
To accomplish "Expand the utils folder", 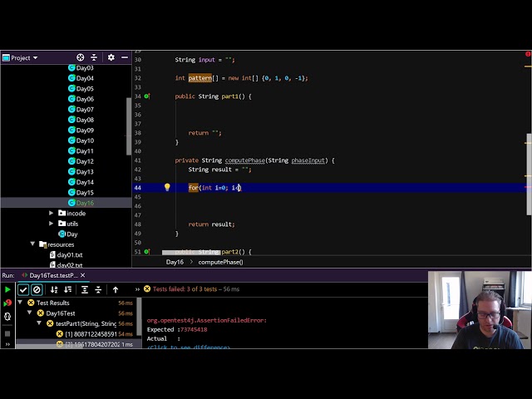I will (x=51, y=224).
